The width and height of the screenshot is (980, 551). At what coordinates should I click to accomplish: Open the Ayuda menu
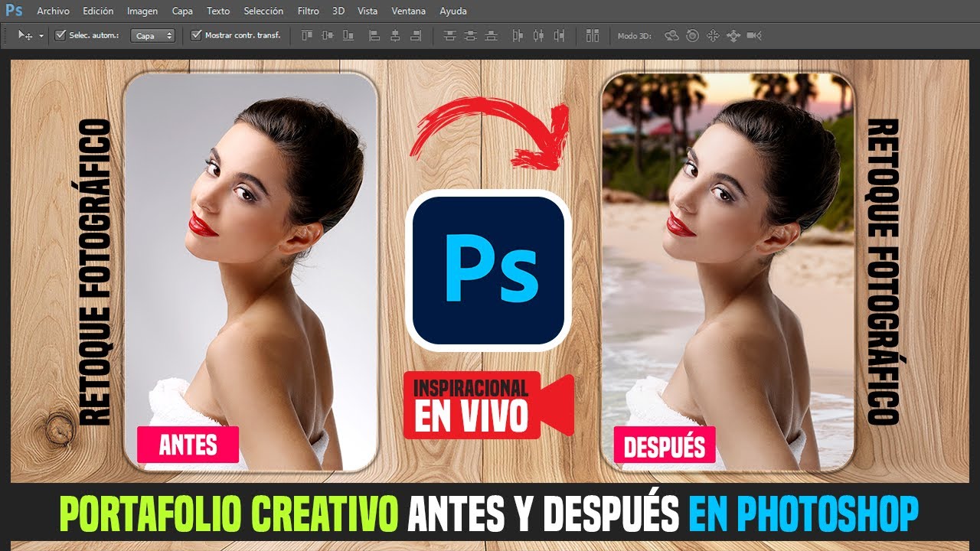(453, 11)
